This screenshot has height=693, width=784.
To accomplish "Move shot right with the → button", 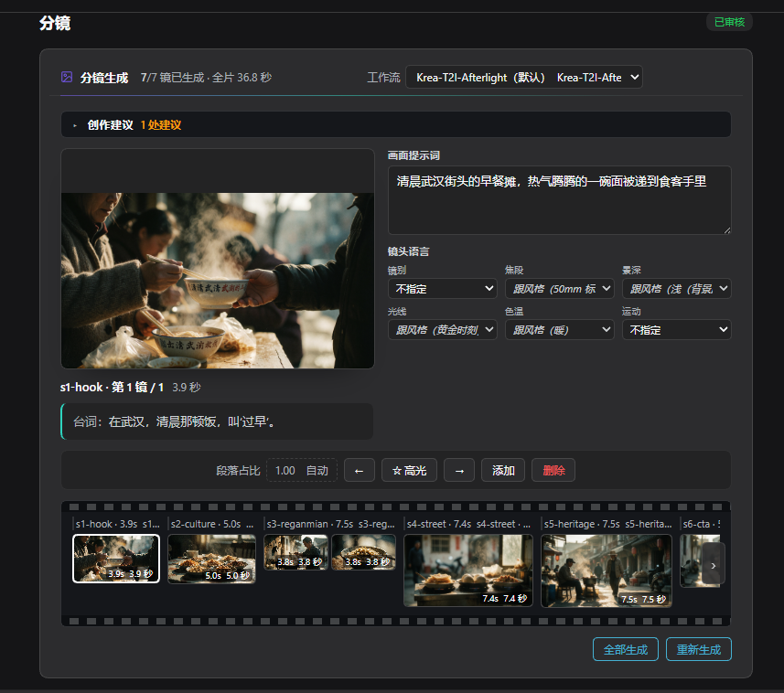I will 459,470.
